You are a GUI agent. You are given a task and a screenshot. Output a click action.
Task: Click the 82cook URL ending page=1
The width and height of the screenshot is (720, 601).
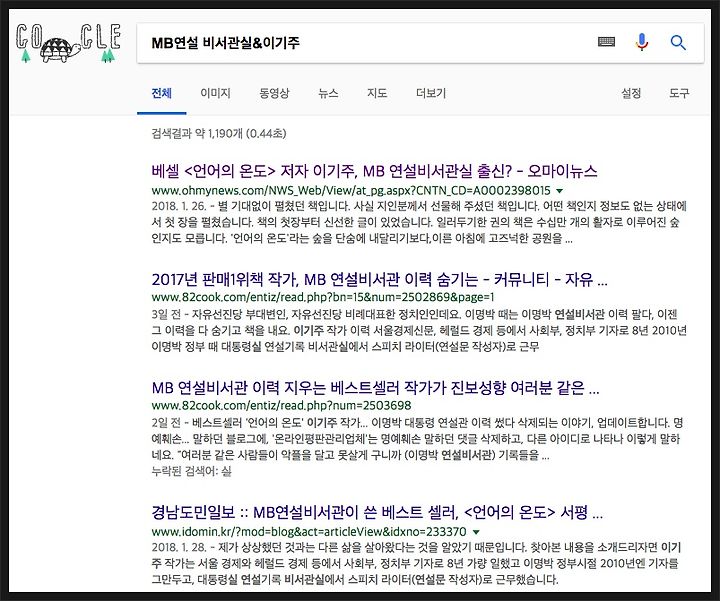pyautogui.click(x=323, y=297)
